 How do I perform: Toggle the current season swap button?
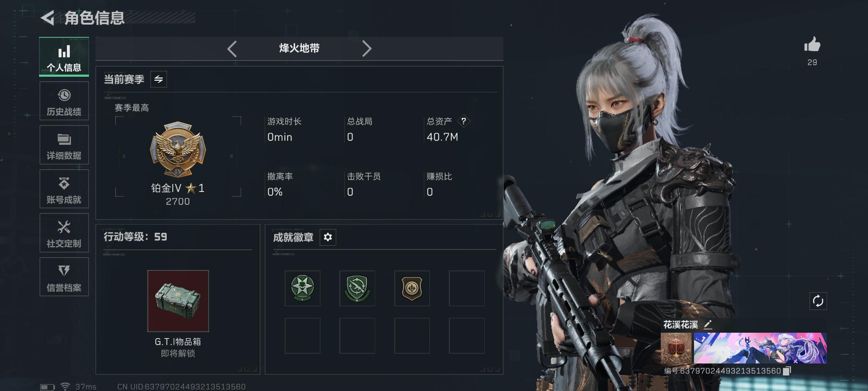pos(158,79)
